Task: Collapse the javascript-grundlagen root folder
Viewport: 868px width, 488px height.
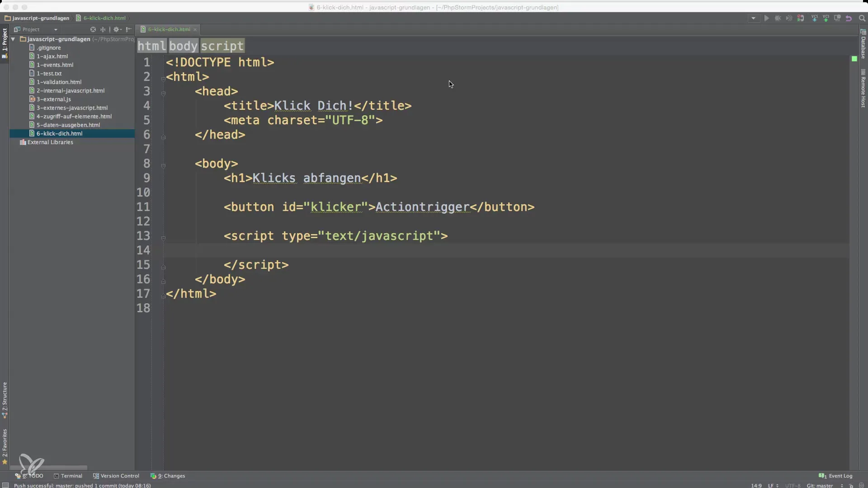Action: pos(13,39)
